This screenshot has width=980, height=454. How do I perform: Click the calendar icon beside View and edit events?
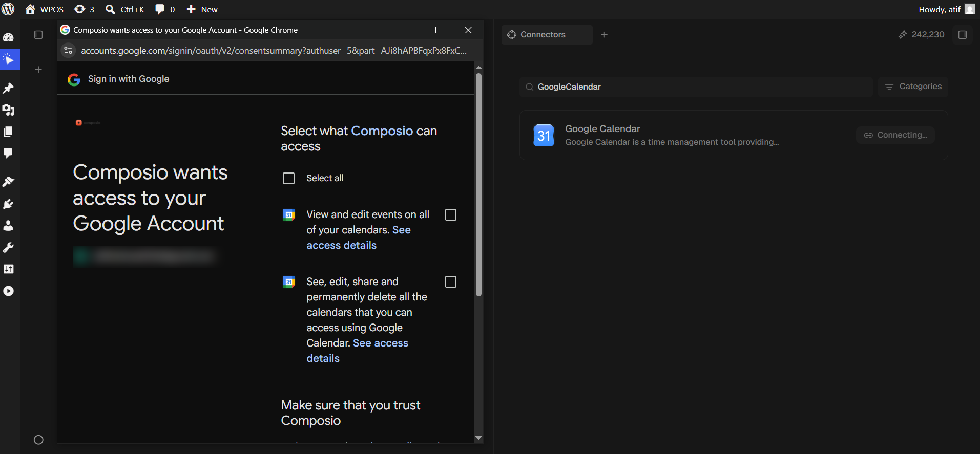pyautogui.click(x=289, y=215)
